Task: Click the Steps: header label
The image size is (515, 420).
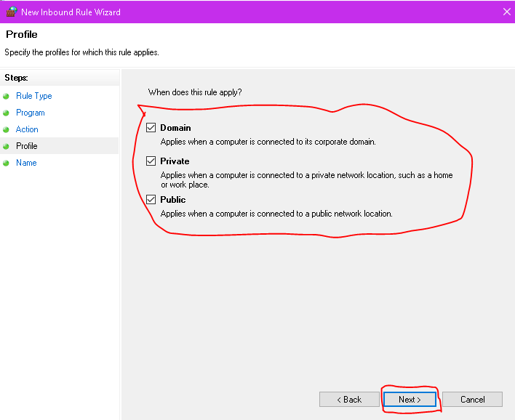Action: [x=16, y=78]
